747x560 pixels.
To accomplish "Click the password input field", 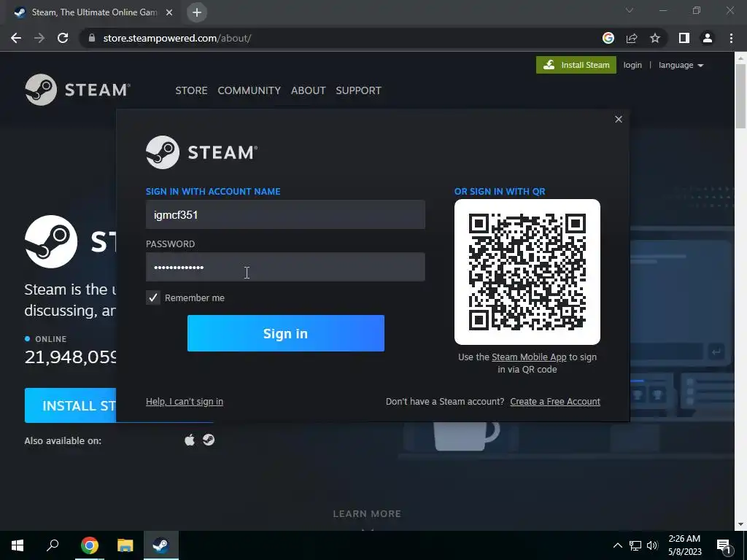I will (285, 267).
